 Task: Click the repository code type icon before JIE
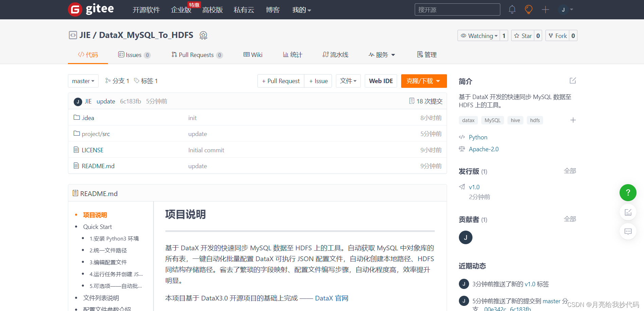click(x=73, y=35)
